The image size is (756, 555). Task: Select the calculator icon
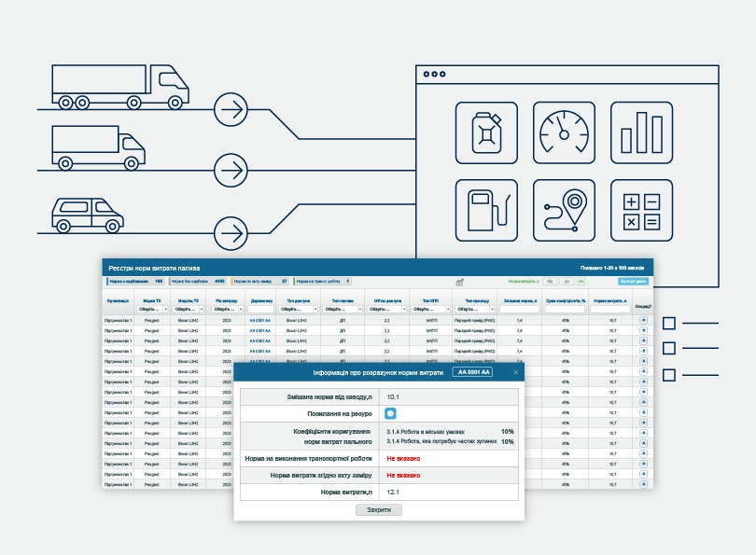point(641,211)
